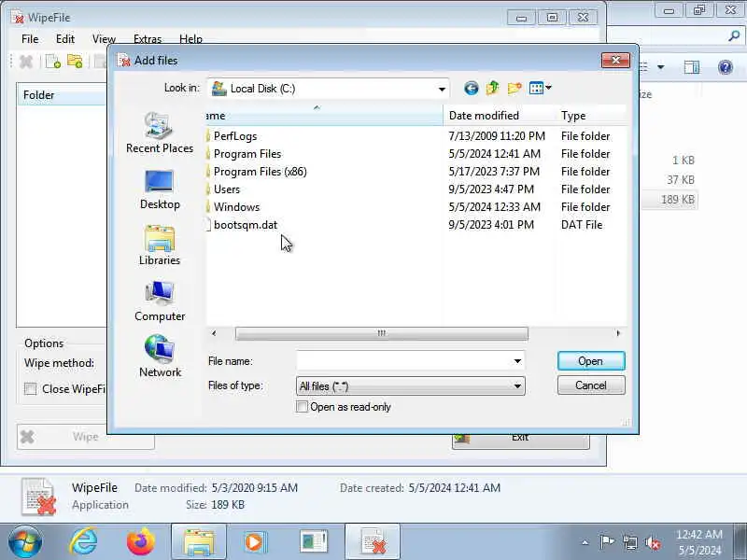Select the Program Files folder
747x560 pixels.
247,154
